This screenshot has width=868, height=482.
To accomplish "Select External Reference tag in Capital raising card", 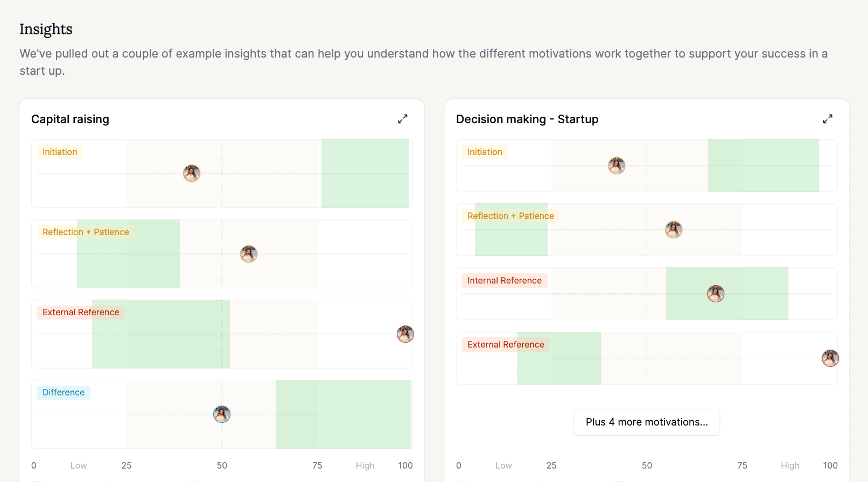I will tap(81, 313).
